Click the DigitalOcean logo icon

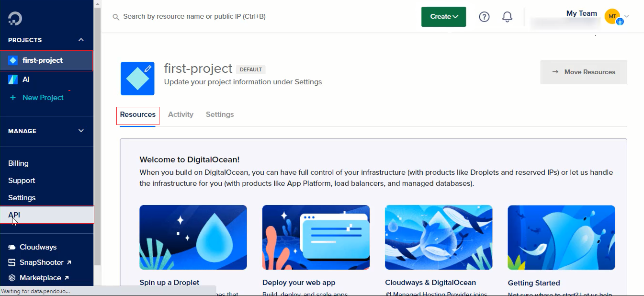[x=15, y=18]
